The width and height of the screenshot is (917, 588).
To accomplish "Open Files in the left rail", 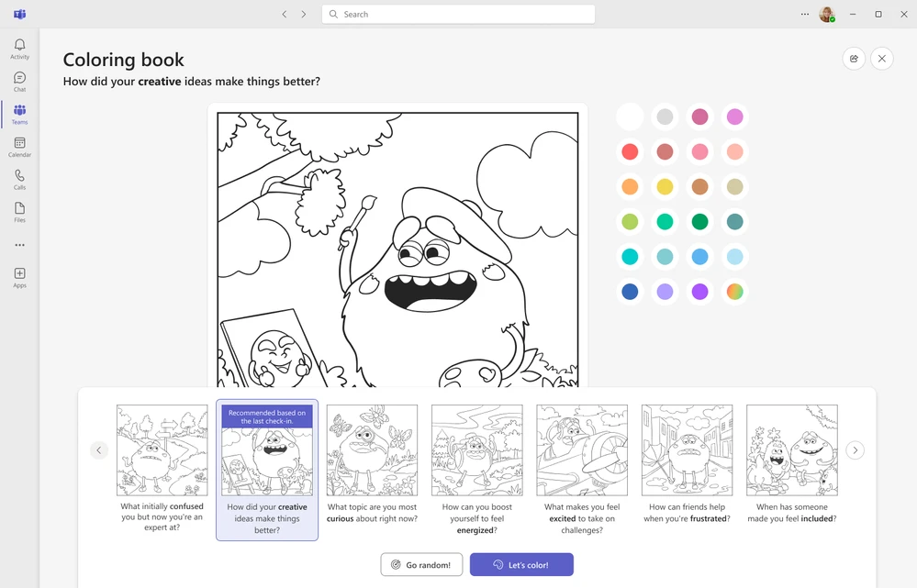I will point(19,213).
